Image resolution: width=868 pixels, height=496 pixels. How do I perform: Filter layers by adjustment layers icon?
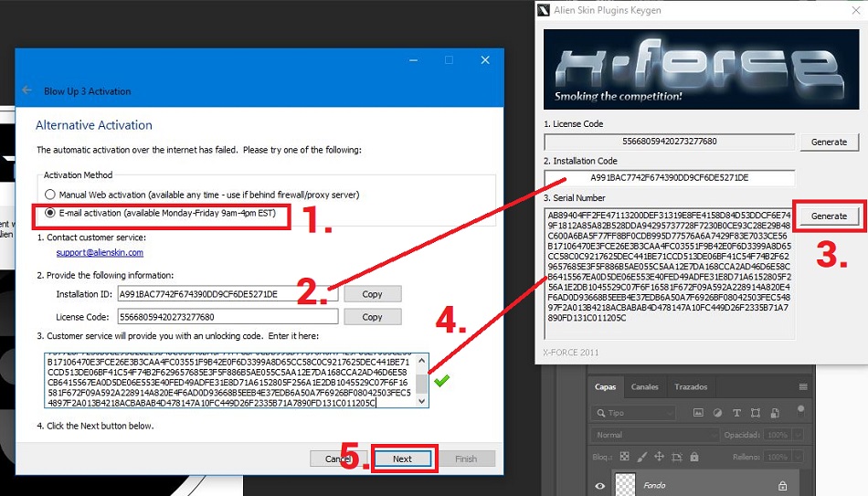(x=717, y=412)
